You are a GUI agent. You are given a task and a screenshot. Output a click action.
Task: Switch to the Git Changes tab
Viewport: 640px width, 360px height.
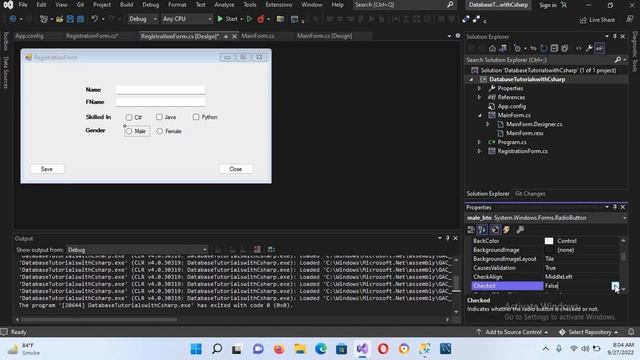(530, 194)
